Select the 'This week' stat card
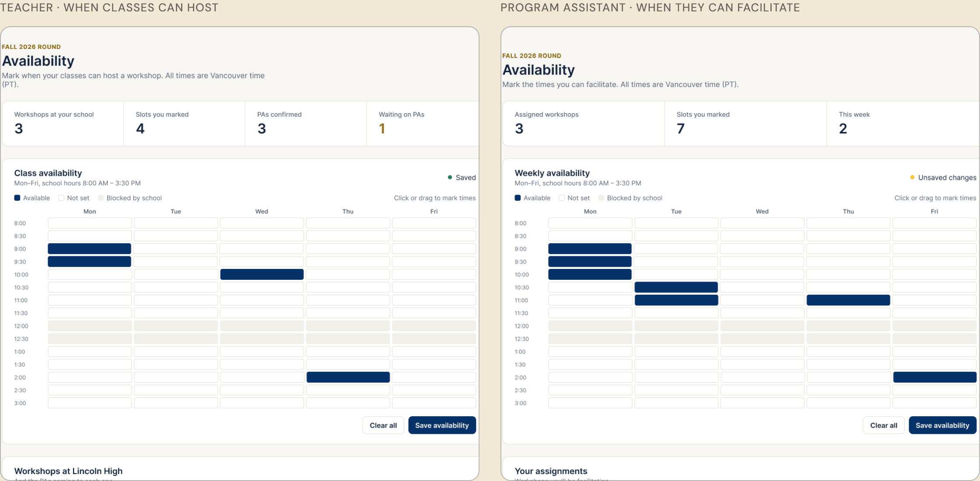This screenshot has width=980, height=481. pos(903,124)
